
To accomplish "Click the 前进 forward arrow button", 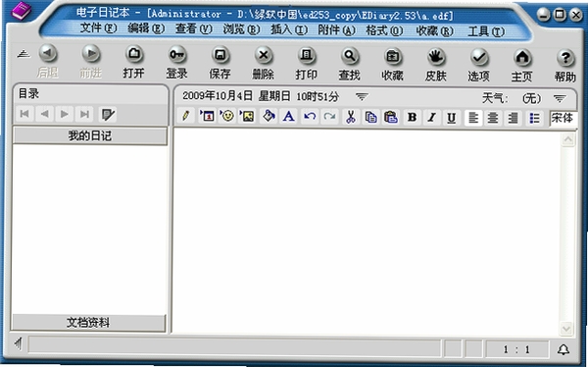I will [91, 54].
